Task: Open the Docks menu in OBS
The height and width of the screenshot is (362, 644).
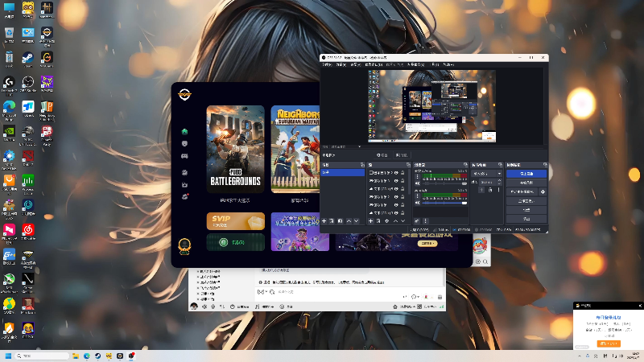Action: click(x=374, y=64)
